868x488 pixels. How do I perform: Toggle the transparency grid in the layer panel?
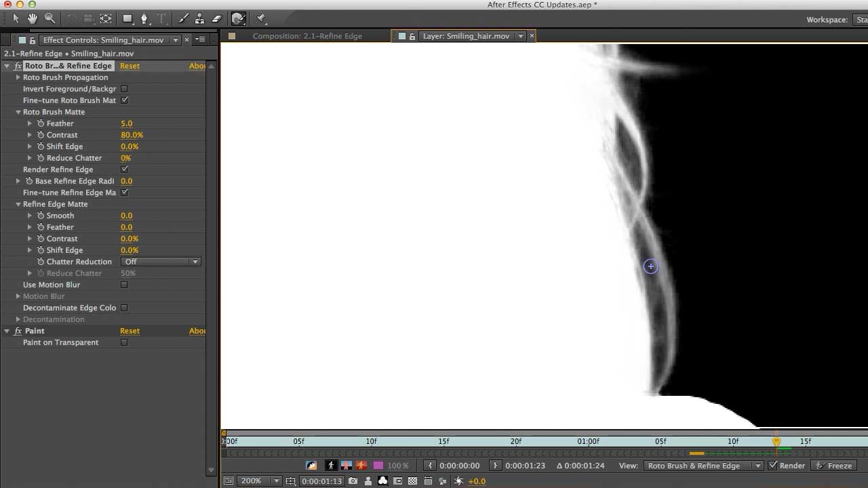[x=413, y=481]
